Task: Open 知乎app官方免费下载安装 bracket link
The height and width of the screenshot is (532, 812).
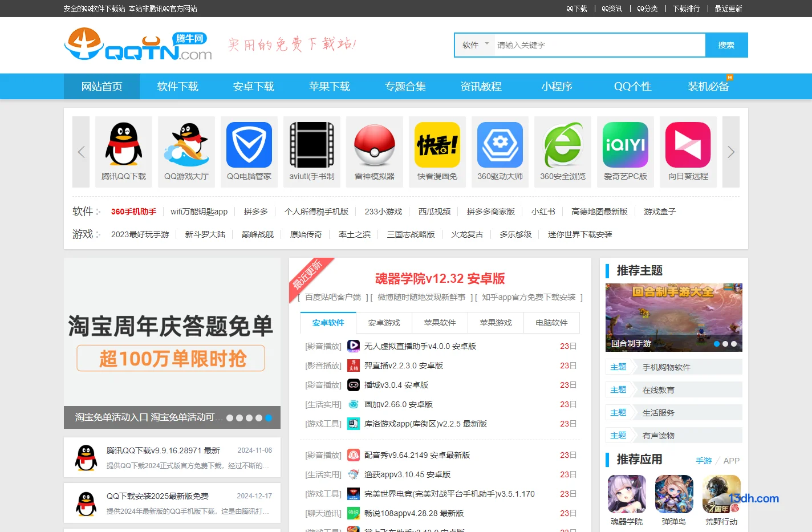Action: pos(529,297)
